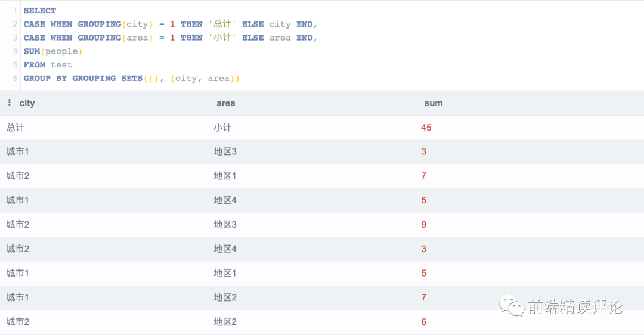
Task: Select 城市1 in the 地区3 row
Action: (x=18, y=151)
